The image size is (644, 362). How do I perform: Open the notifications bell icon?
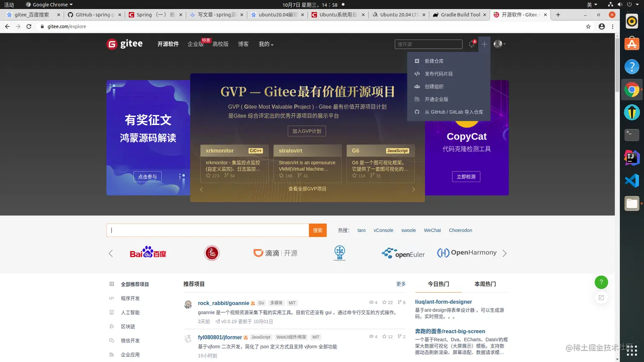coord(471,44)
